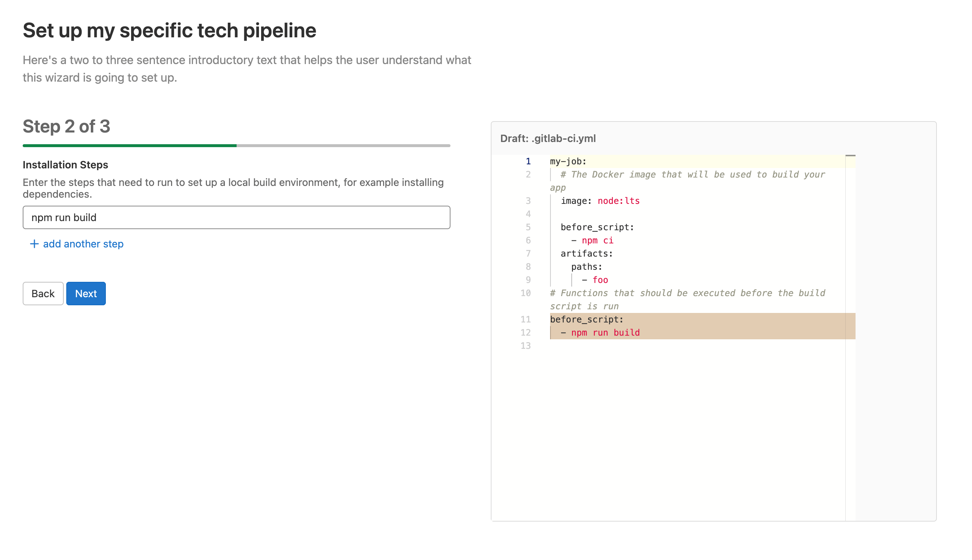Click the Installation Steps label
Viewport: 972px width, 560px height.
66,165
